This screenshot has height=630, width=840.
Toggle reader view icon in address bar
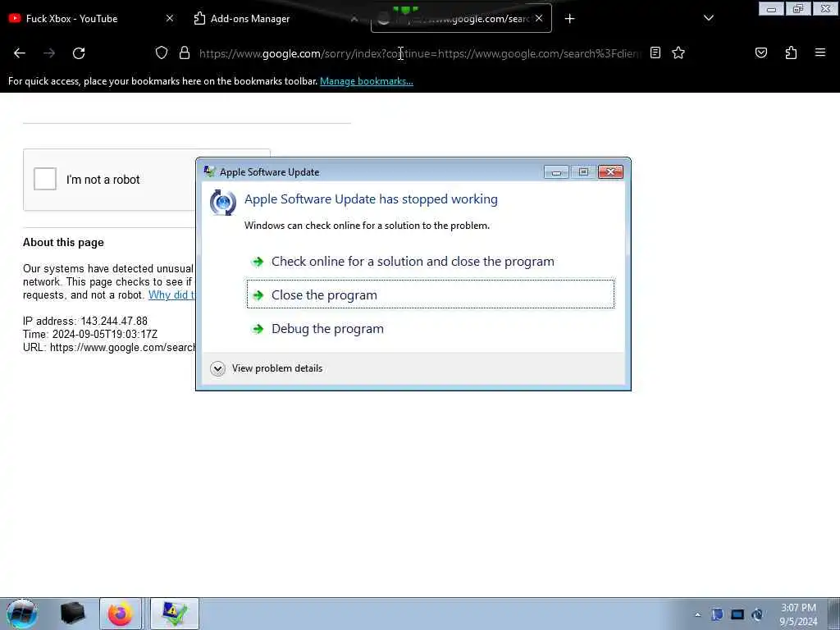pos(655,52)
